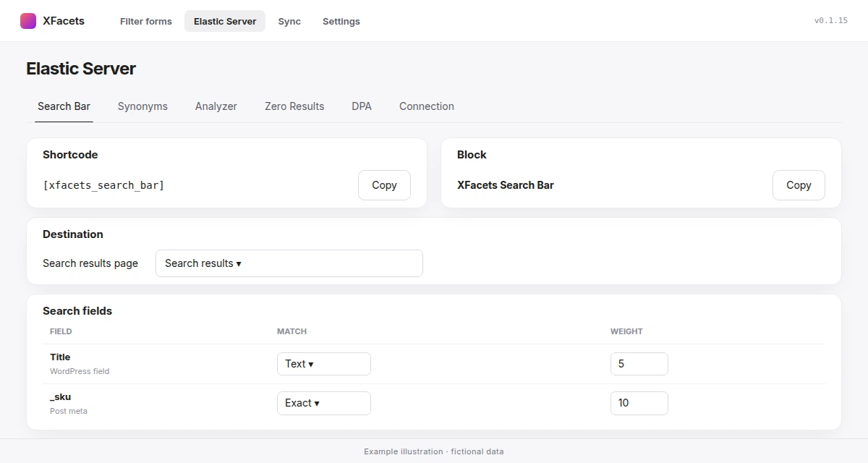Switch to the Connection tab
The image size is (868, 463).
point(427,106)
